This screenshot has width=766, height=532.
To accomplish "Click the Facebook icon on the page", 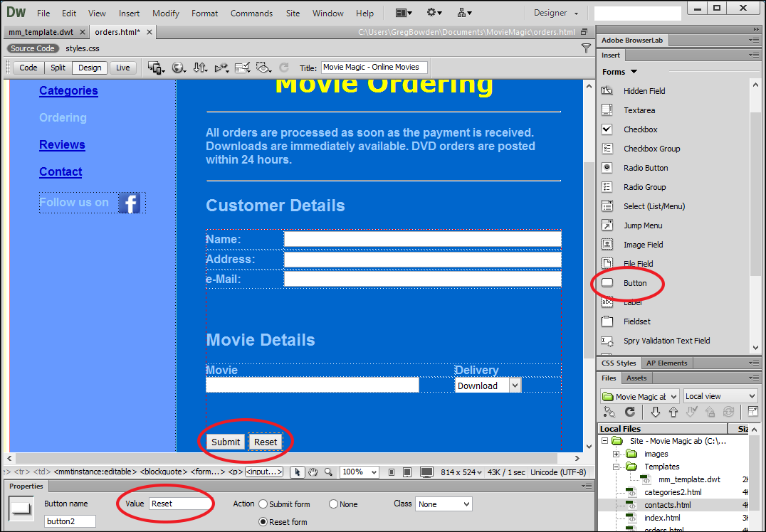I will pos(130,203).
